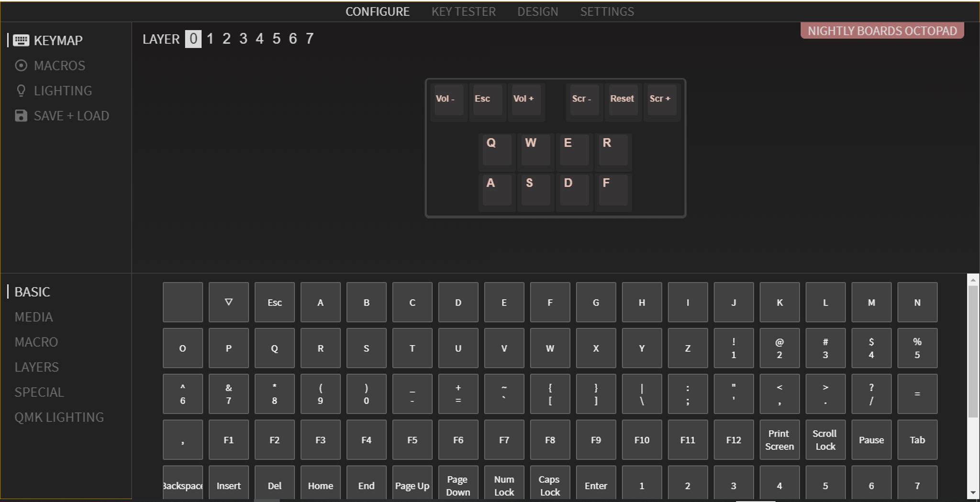Select the Vol + key on the Octopad
This screenshot has height=502, width=980.
point(525,99)
